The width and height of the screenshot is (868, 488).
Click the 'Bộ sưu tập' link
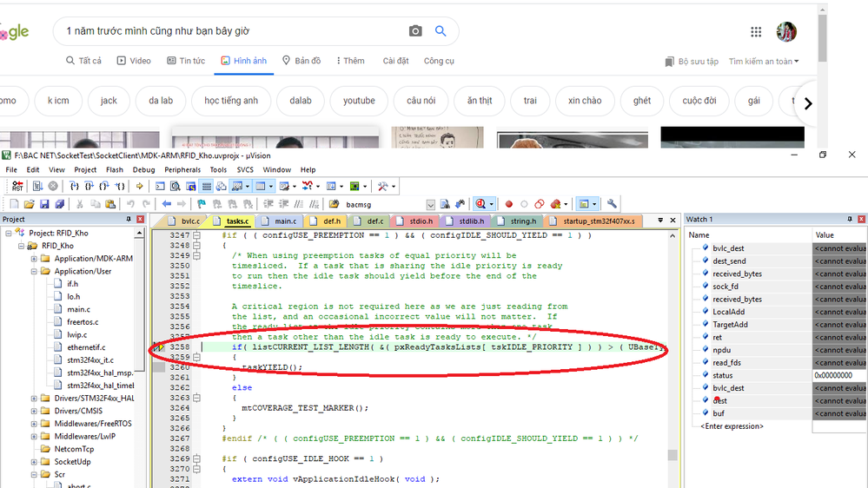pos(692,62)
